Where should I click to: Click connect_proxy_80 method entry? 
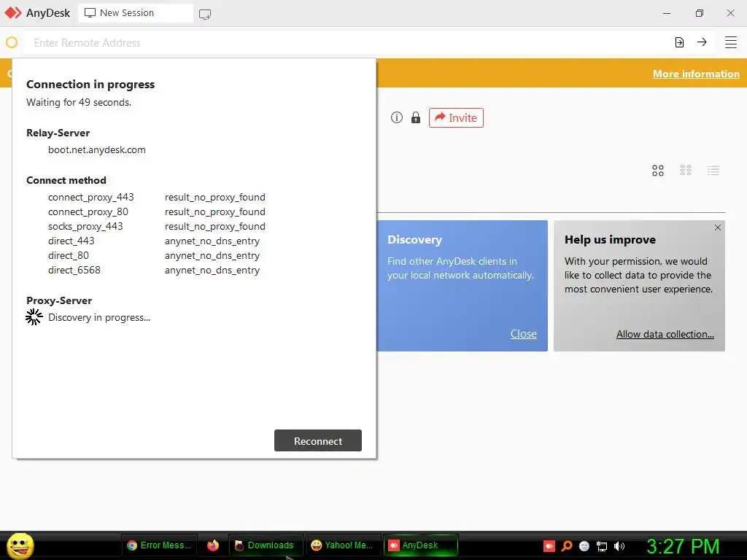coord(88,212)
